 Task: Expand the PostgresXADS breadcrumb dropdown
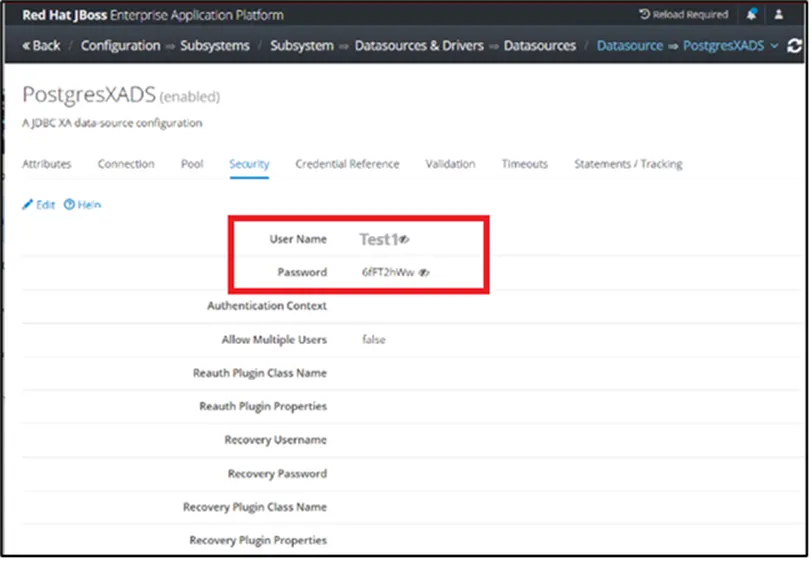pyautogui.click(x=774, y=46)
